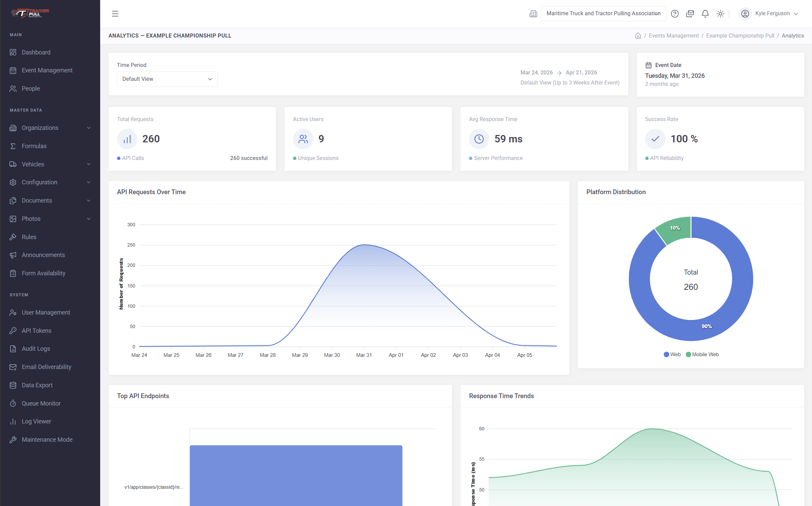The image size is (812, 506).
Task: Click 'API Requests Over Time' heading
Action: click(151, 192)
